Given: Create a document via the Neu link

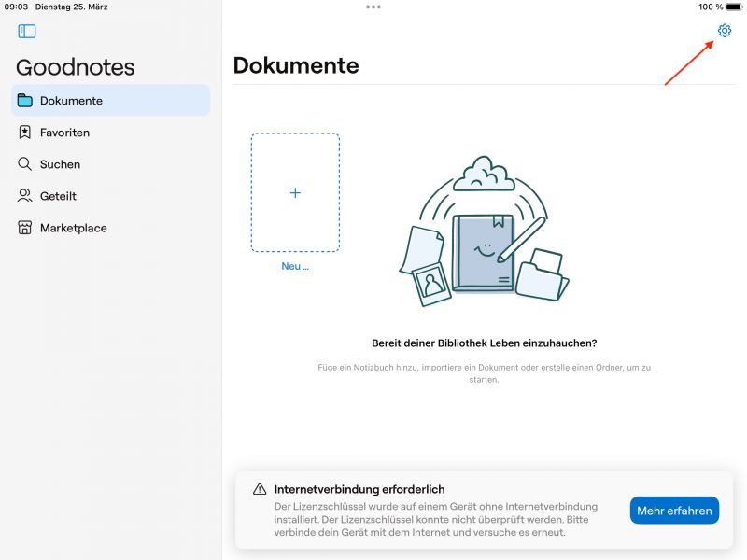Looking at the screenshot, I should [x=295, y=268].
